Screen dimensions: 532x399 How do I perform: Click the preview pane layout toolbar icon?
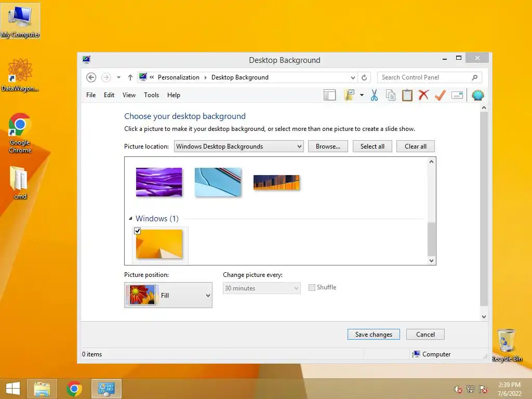point(329,96)
